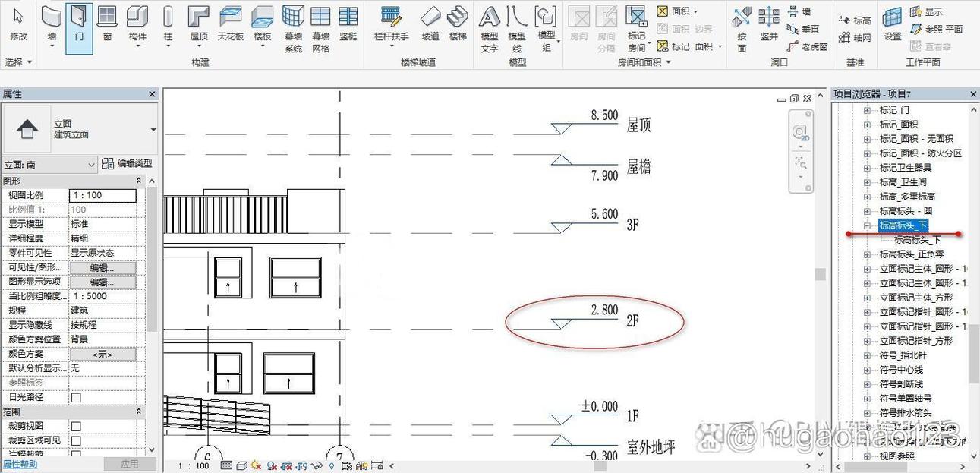This screenshot has width=980, height=473.
Task: Select the 窗 (Window) tool
Action: pos(107,24)
